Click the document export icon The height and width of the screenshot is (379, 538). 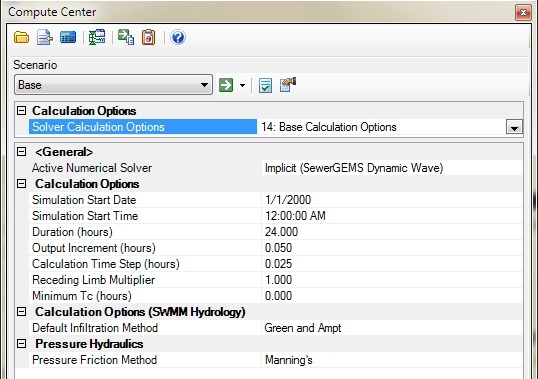[45, 37]
